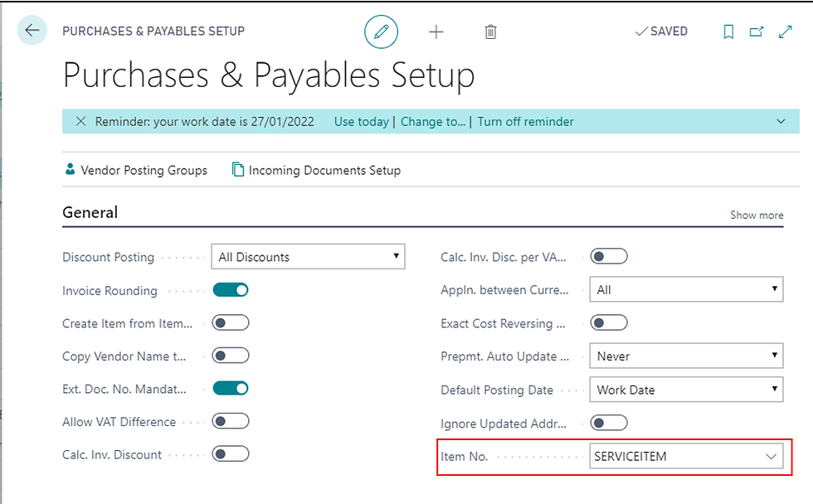Disable Ext. Doc. No. Mandatory toggle

click(x=231, y=388)
